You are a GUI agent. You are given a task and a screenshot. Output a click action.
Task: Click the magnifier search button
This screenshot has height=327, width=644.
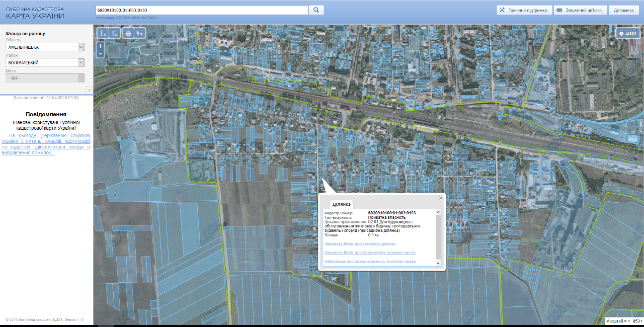[316, 10]
